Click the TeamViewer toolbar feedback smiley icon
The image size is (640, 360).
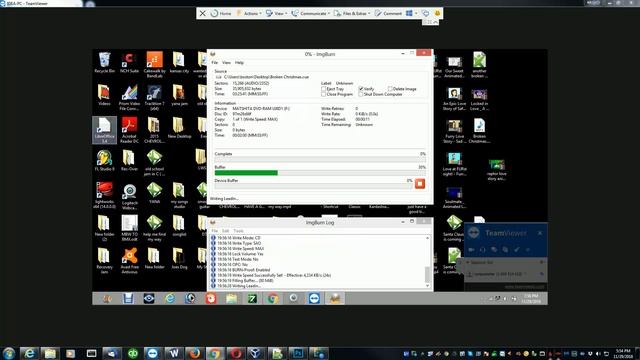(x=437, y=13)
